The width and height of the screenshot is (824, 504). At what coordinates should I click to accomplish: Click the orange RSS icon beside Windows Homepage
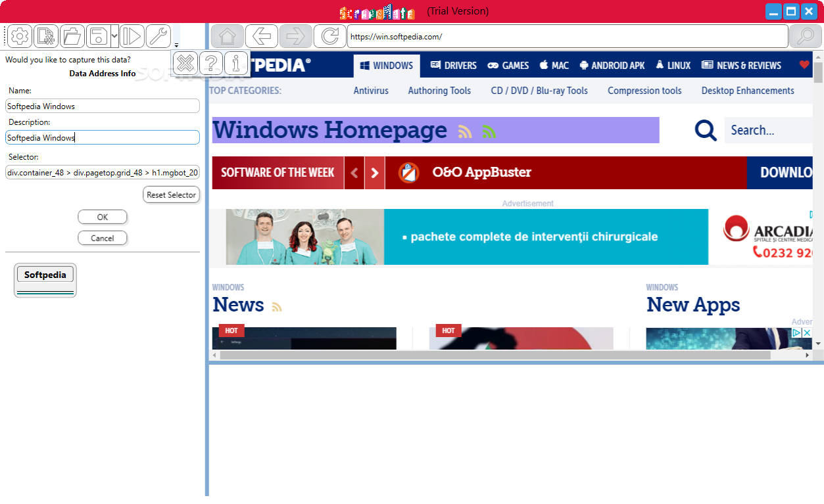(x=465, y=132)
